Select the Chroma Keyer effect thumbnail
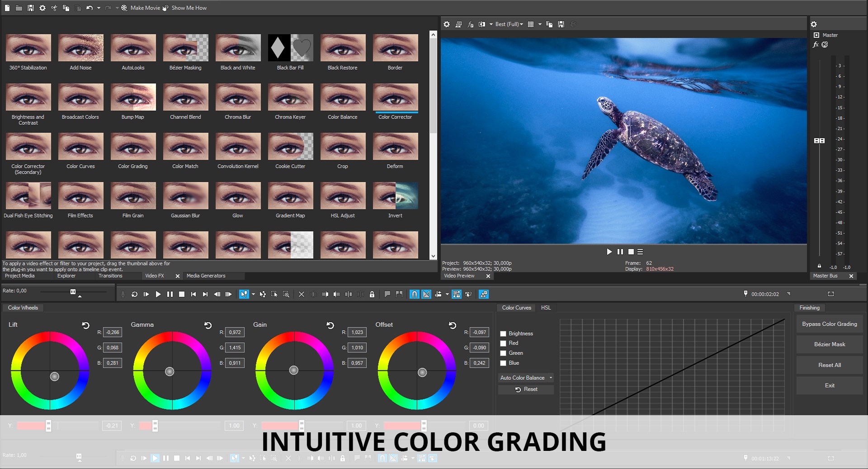Viewport: 868px width, 469px height. coord(290,98)
